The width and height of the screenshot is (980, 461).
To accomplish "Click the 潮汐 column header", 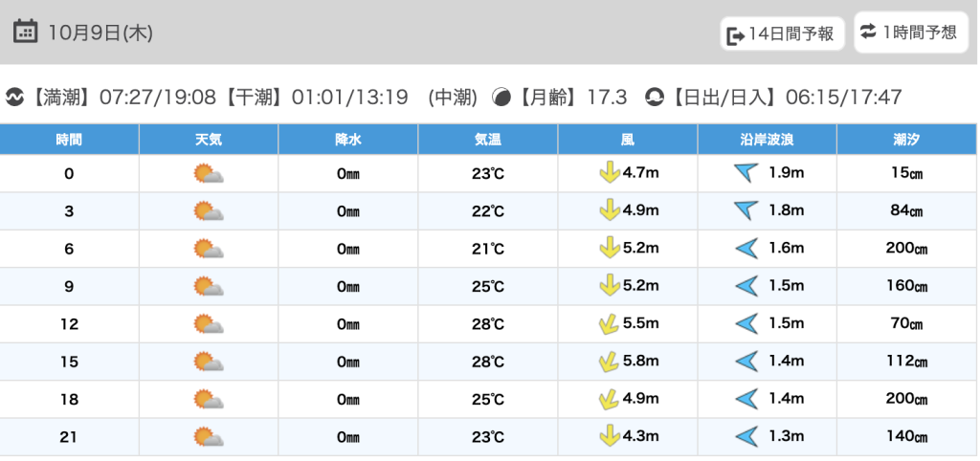I will pos(906,140).
